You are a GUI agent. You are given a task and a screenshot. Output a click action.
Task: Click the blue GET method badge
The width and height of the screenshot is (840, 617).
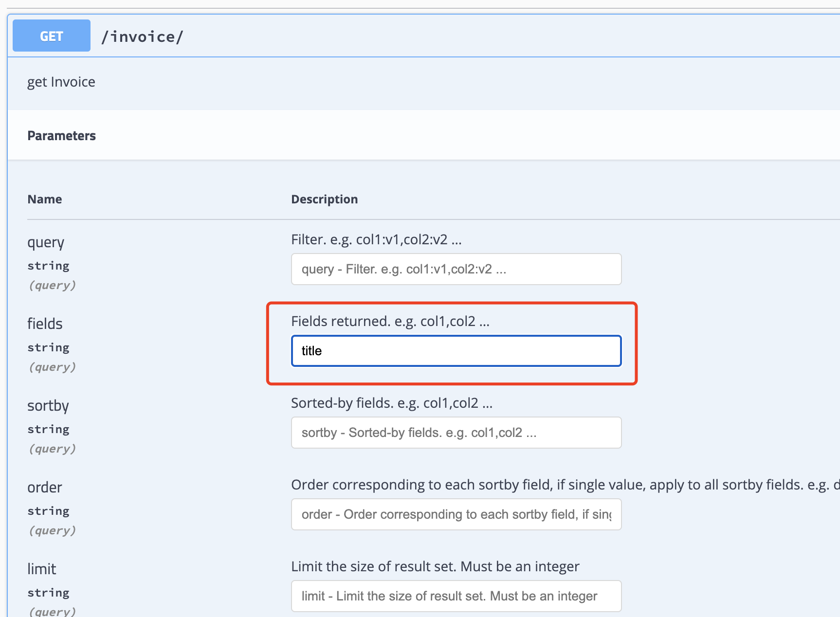51,35
